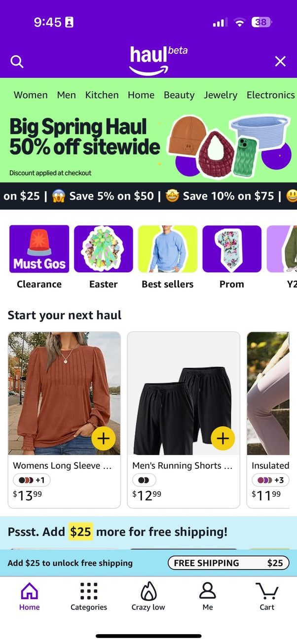This screenshot has height=644, width=297.
Task: Open search with the magnifier icon
Action: pos(17,62)
